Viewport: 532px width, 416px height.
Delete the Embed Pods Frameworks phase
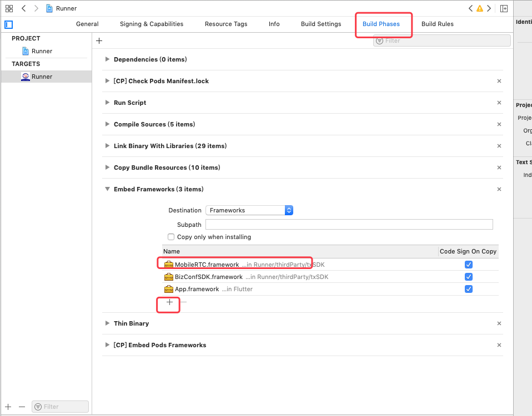(499, 345)
